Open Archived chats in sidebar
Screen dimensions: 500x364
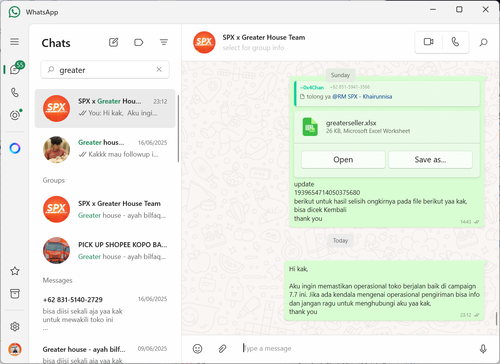(x=15, y=294)
